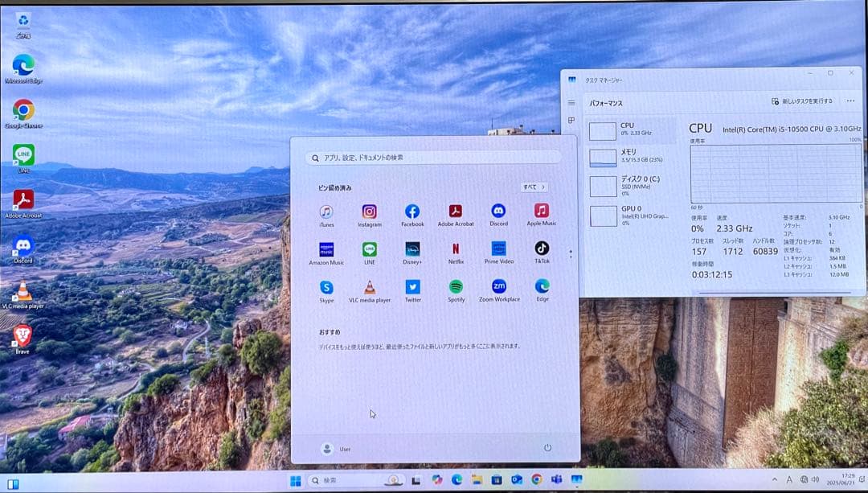The width and height of the screenshot is (868, 493).
Task: Click the "すべて" all apps button
Action: coord(534,187)
